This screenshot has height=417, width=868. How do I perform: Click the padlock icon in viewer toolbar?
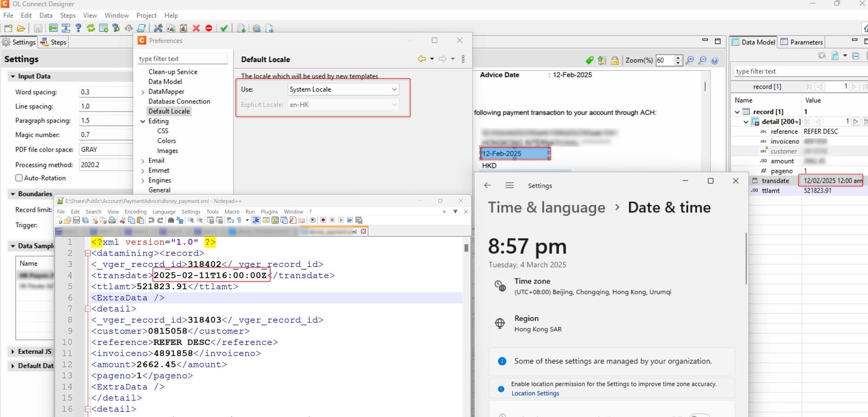(615, 60)
